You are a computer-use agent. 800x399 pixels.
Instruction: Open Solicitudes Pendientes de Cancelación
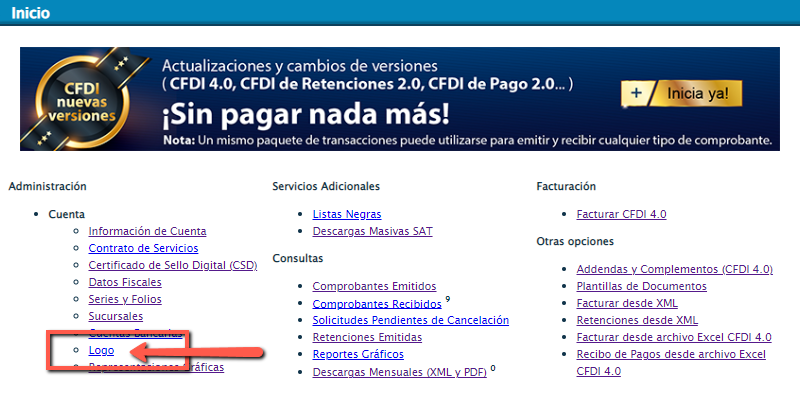411,320
